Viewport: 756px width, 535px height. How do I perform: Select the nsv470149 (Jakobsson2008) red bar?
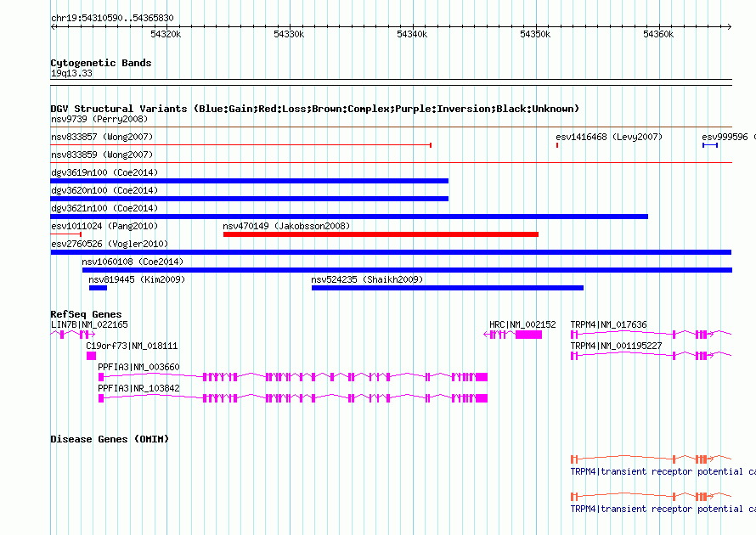(381, 234)
